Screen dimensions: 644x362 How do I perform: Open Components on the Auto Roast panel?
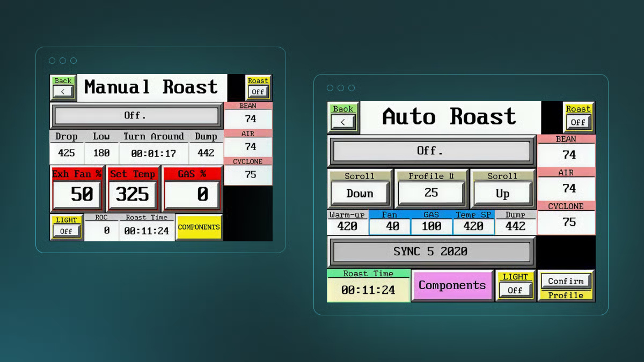(452, 286)
